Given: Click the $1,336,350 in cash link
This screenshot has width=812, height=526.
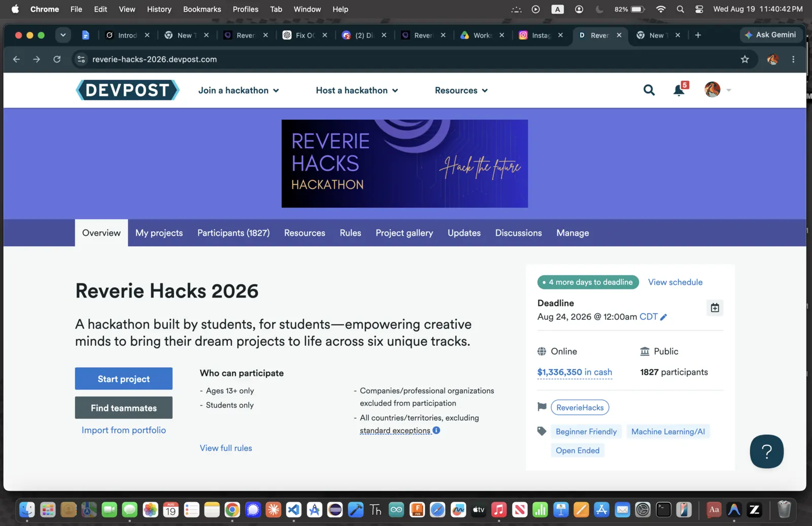Looking at the screenshot, I should pos(574,372).
